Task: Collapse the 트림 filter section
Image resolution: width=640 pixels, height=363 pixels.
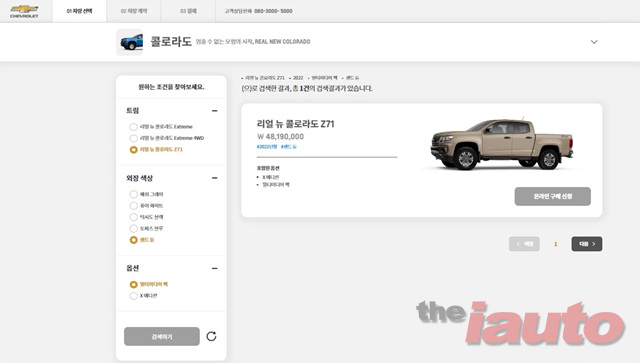Action: click(215, 111)
